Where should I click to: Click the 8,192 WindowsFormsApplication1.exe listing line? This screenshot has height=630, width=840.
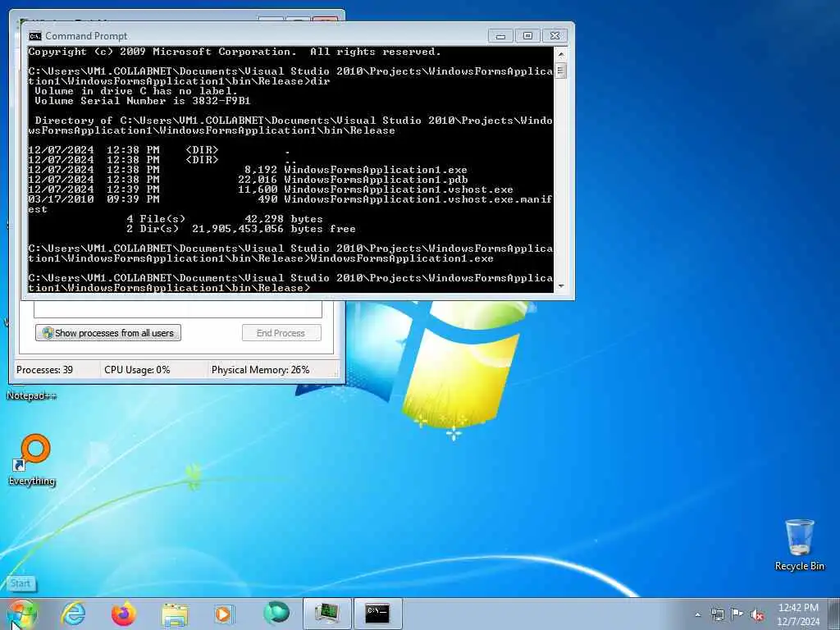tap(248, 170)
